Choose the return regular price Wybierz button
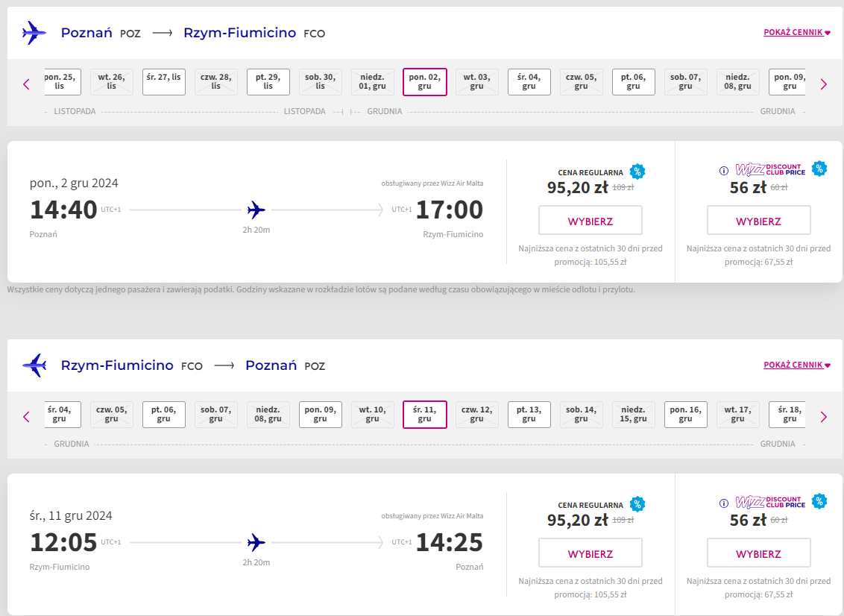844x616 pixels. pyautogui.click(x=591, y=553)
